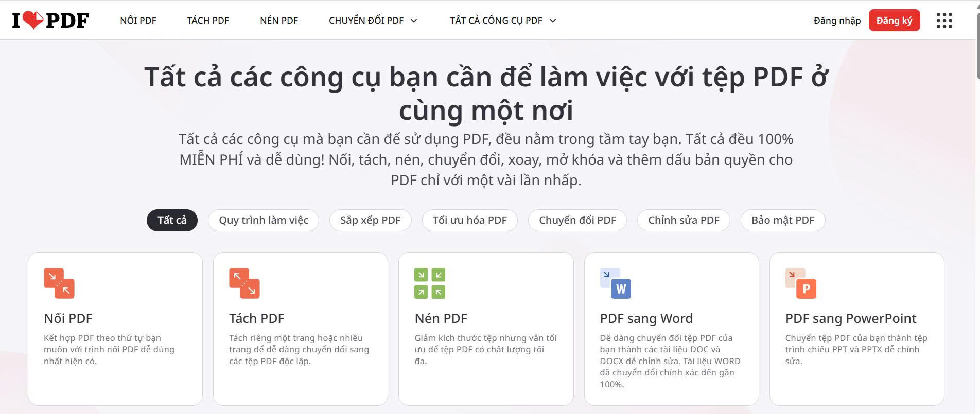Open the apps grid menu icon

coord(944,21)
